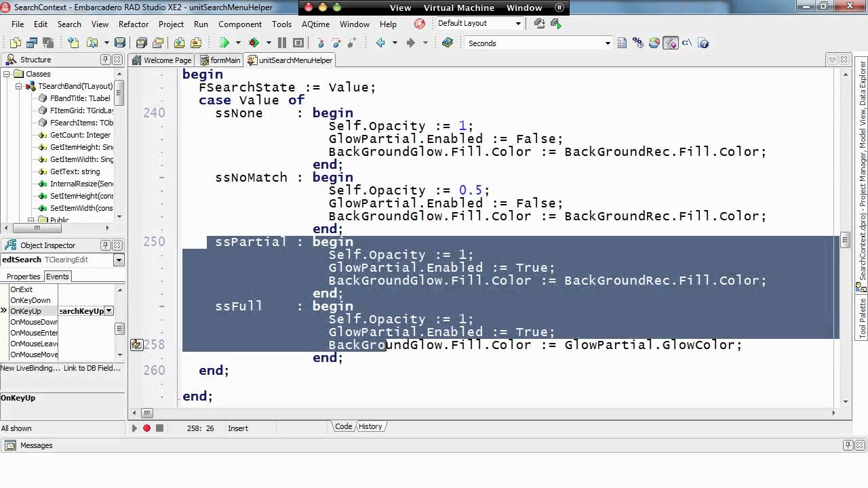Click the AQtime percent counter icon
Image resolution: width=868 pixels, height=488 pixels.
(637, 43)
